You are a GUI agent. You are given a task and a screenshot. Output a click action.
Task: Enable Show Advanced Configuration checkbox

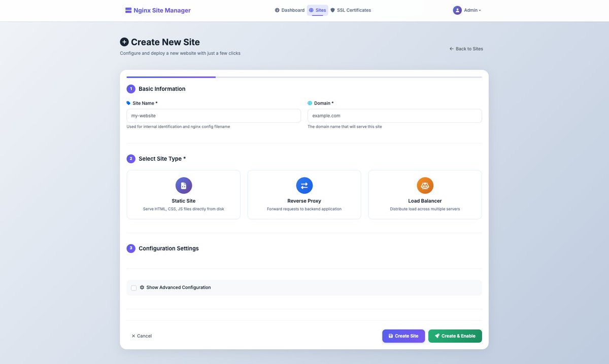coord(134,288)
